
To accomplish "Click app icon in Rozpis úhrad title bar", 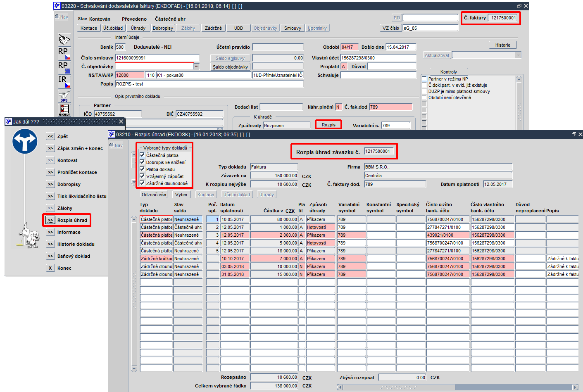I will (112, 134).
